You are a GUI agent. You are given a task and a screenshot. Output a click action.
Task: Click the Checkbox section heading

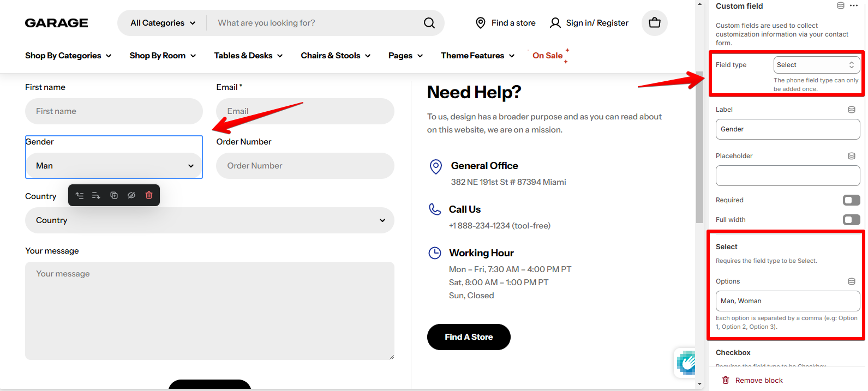[x=733, y=353]
